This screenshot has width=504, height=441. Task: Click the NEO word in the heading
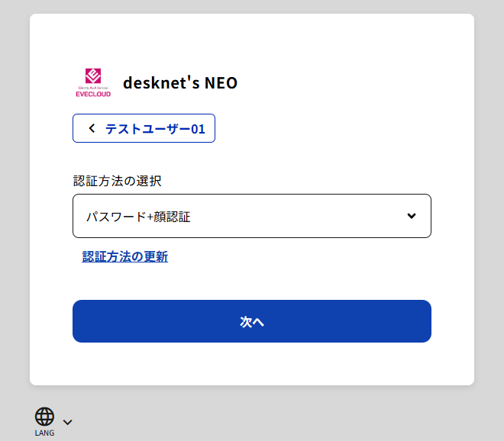coord(221,82)
